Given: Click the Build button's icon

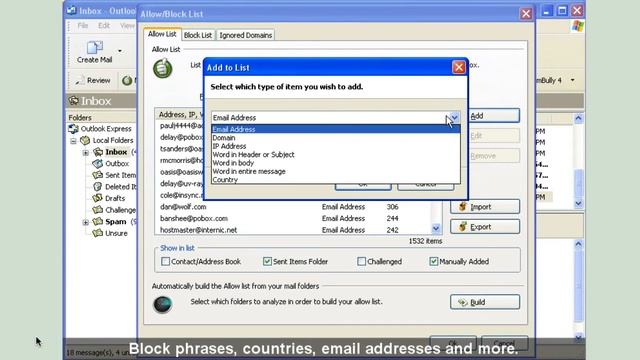Looking at the screenshot, I should (462, 302).
